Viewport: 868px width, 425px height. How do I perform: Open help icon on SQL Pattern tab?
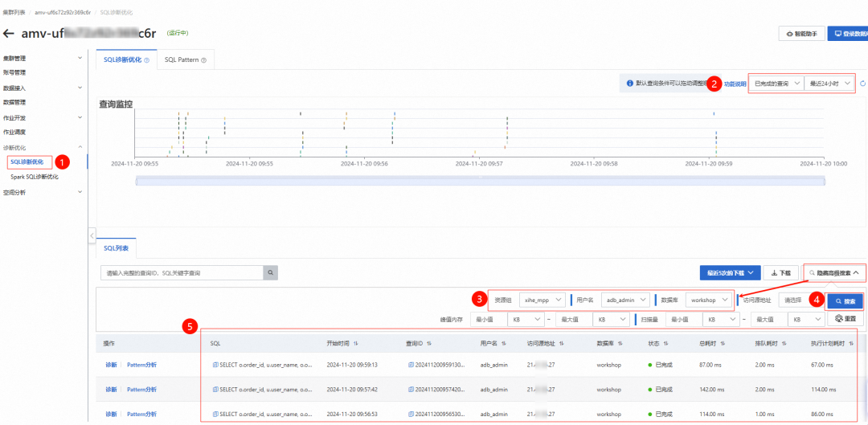(x=203, y=59)
